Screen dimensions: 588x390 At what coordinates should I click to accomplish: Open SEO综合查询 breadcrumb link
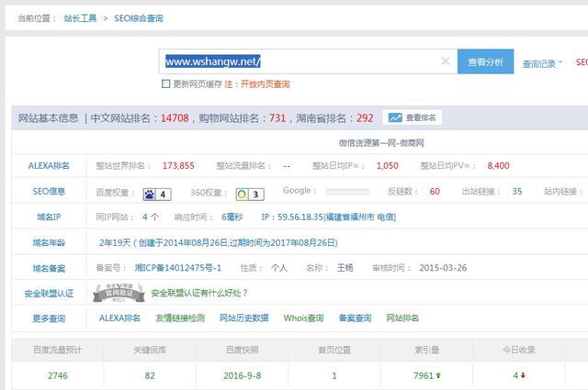point(139,18)
